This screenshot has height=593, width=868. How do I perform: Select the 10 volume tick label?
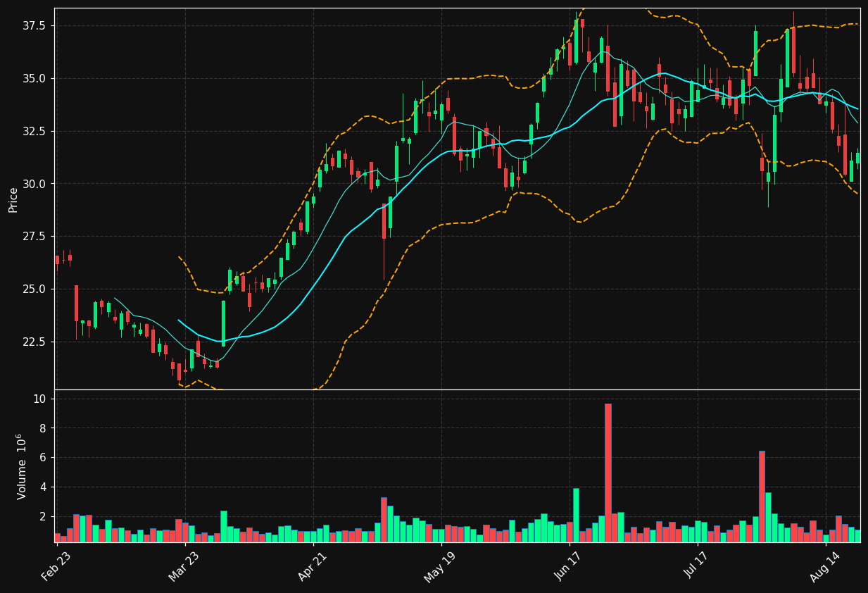pos(42,399)
